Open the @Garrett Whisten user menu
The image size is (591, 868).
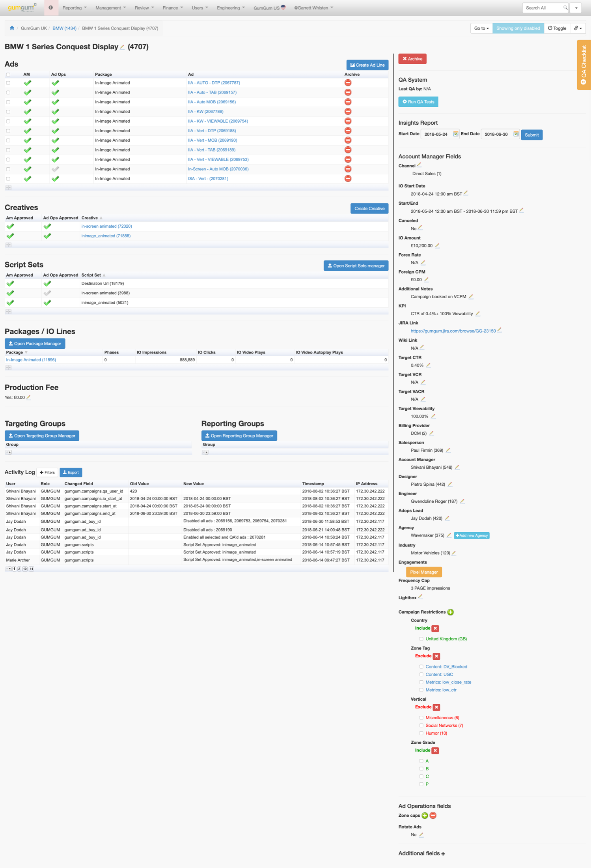[x=313, y=8]
